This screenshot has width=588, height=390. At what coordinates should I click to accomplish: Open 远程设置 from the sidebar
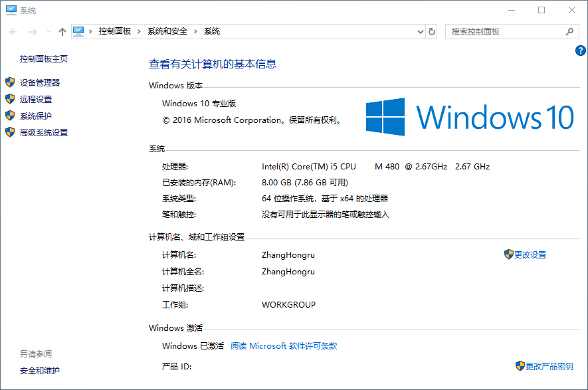[x=36, y=99]
